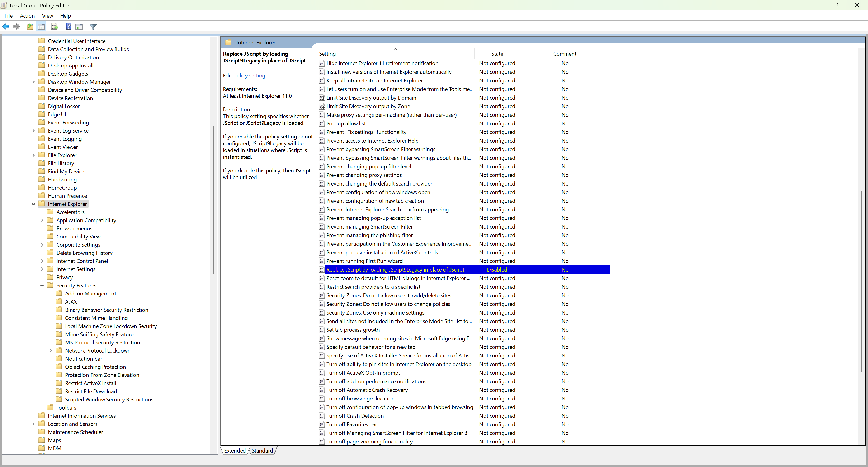This screenshot has height=467, width=868.
Task: Collapse the Security Features node
Action: click(x=42, y=285)
